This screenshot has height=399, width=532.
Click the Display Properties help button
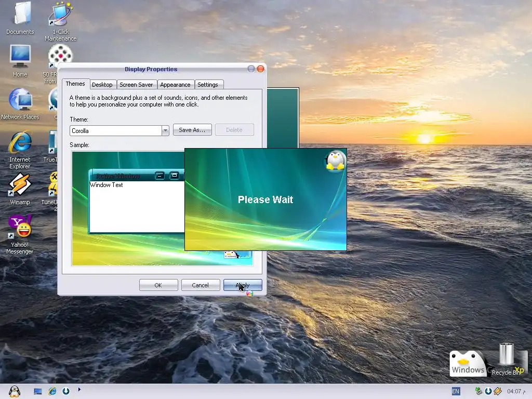click(x=251, y=69)
